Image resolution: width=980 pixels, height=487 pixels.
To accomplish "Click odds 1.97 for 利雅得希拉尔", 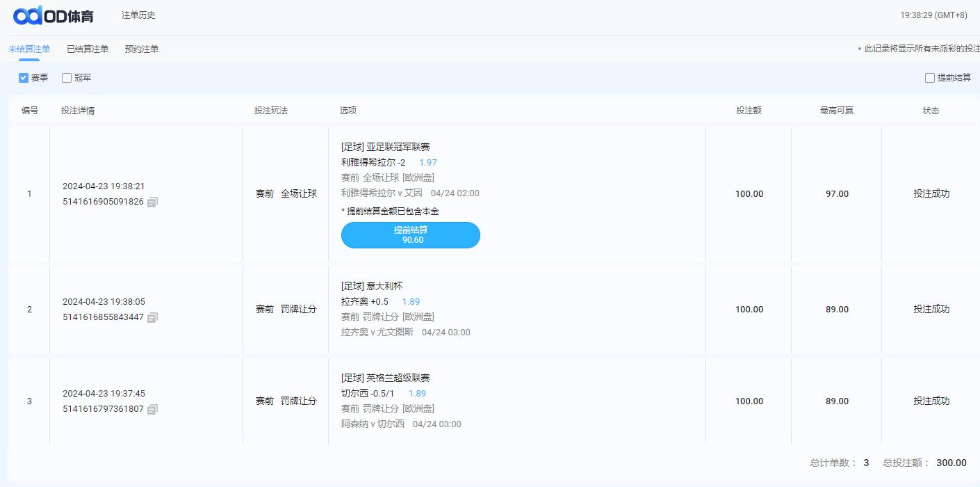I will point(427,163).
